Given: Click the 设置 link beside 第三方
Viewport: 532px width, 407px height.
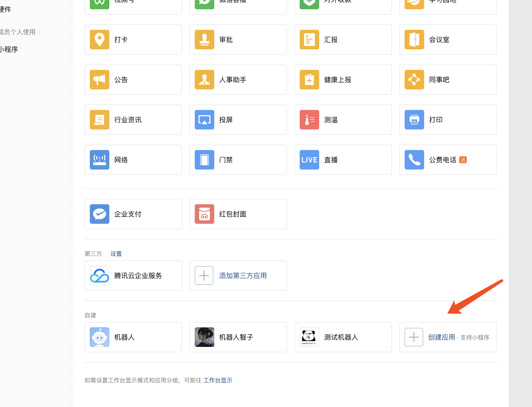Looking at the screenshot, I should click(116, 254).
